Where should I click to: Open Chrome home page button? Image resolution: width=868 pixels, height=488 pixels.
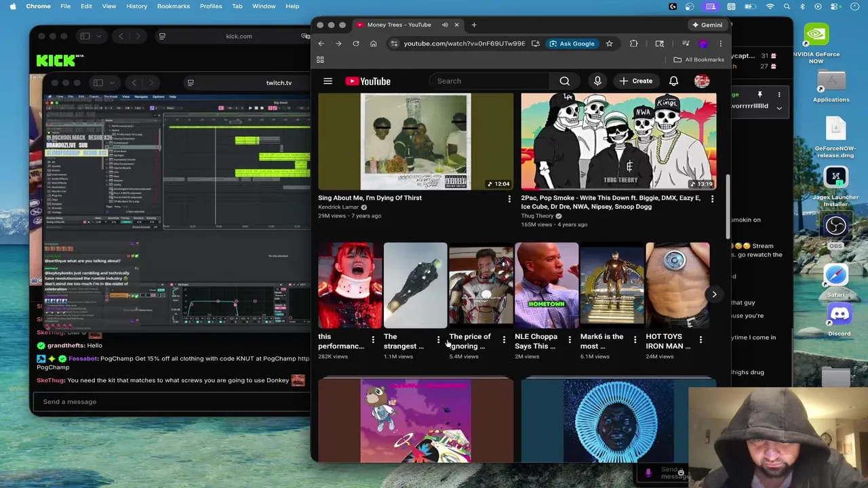coord(373,43)
